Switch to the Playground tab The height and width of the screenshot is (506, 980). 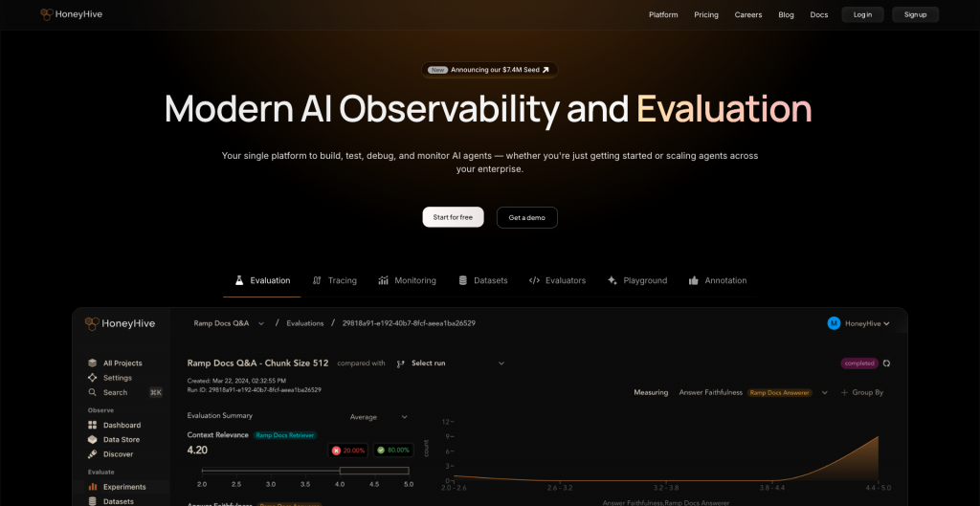click(x=636, y=280)
